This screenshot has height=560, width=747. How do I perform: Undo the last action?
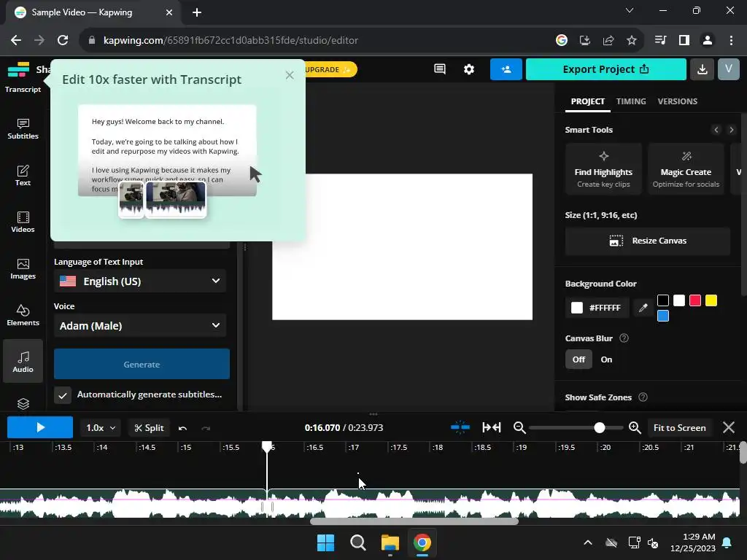click(182, 428)
